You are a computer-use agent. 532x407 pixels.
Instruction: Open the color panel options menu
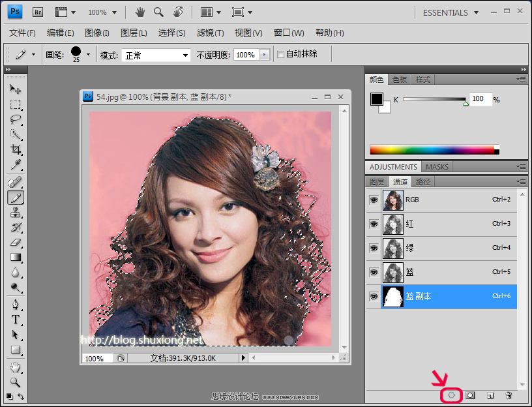[521, 80]
